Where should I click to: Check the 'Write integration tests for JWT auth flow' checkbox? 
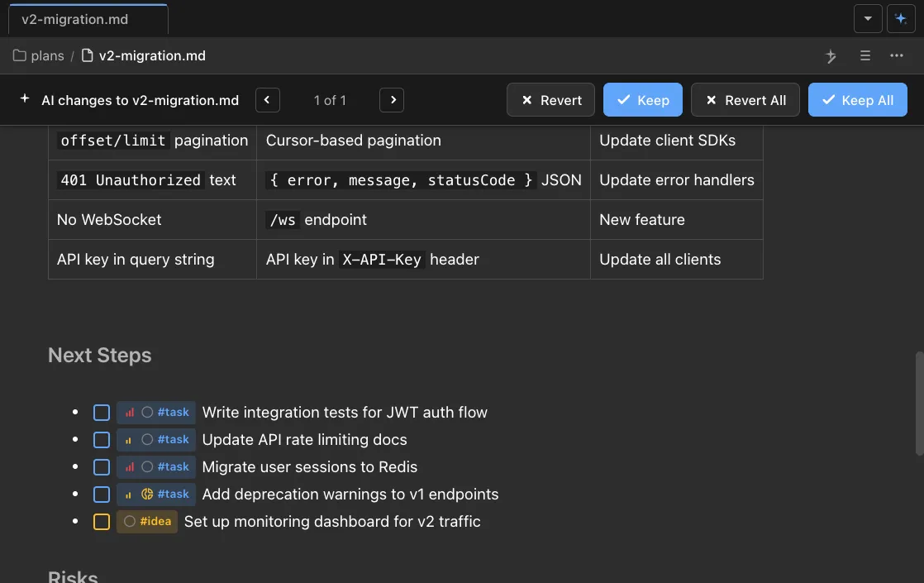point(102,412)
